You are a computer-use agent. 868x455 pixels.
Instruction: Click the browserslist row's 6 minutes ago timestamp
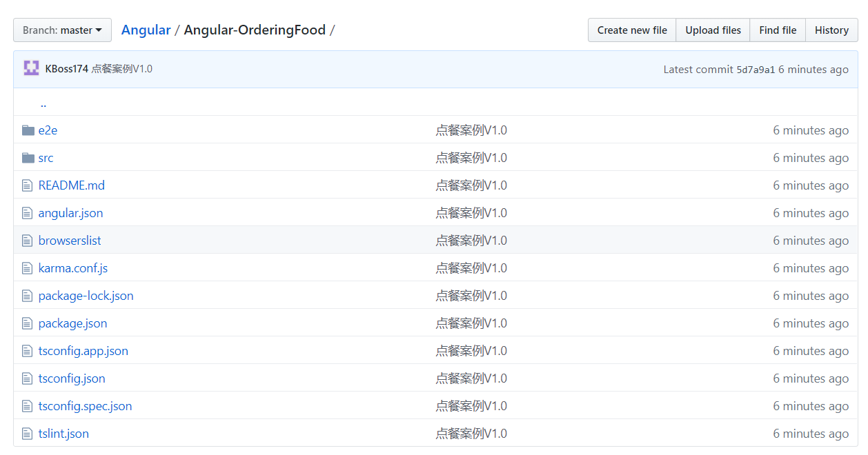coord(811,241)
